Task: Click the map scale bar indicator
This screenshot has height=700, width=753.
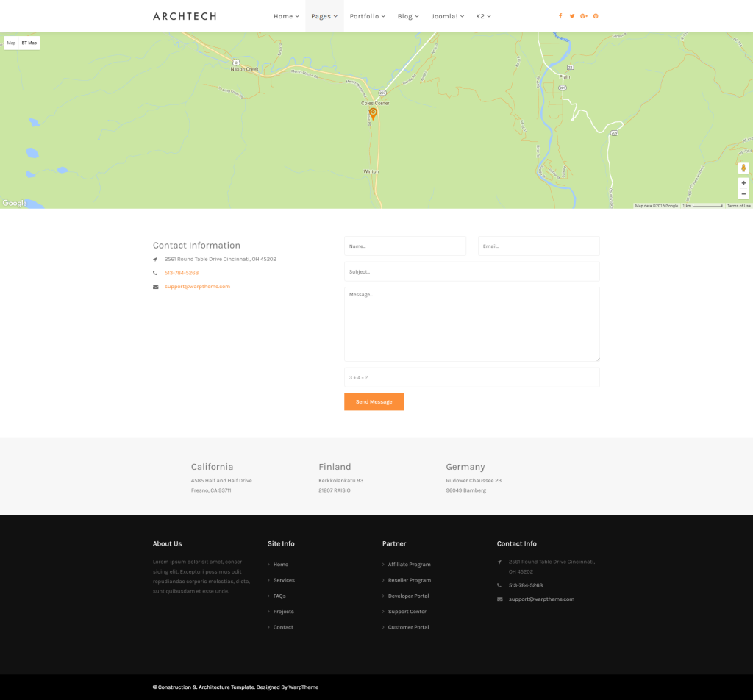Action: [702, 206]
